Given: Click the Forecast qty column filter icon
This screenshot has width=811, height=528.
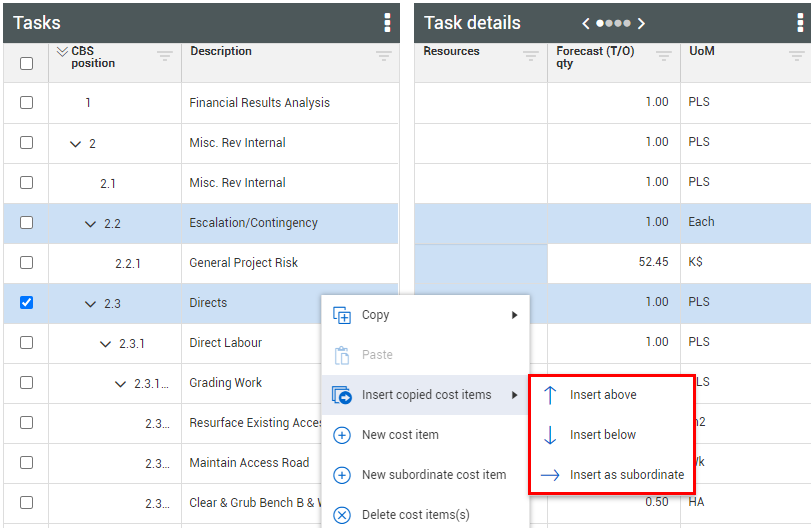Looking at the screenshot, I should coord(664,57).
